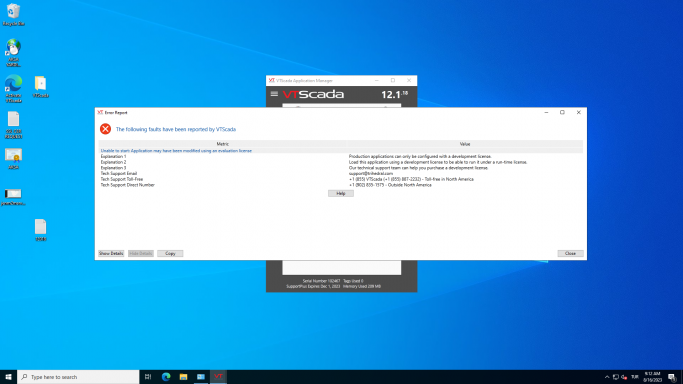Select the VTScada folder on desktop
This screenshot has height=384, width=683.
pos(41,87)
